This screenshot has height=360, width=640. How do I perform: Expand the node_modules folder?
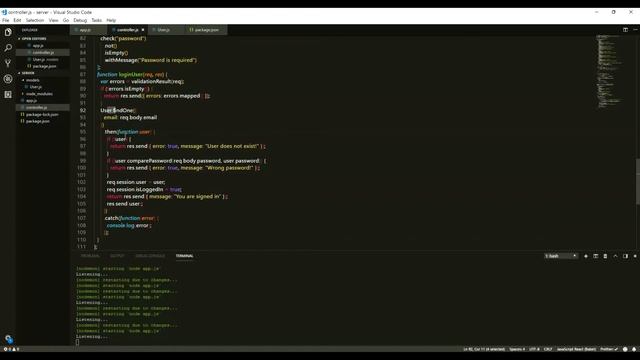click(x=39, y=94)
